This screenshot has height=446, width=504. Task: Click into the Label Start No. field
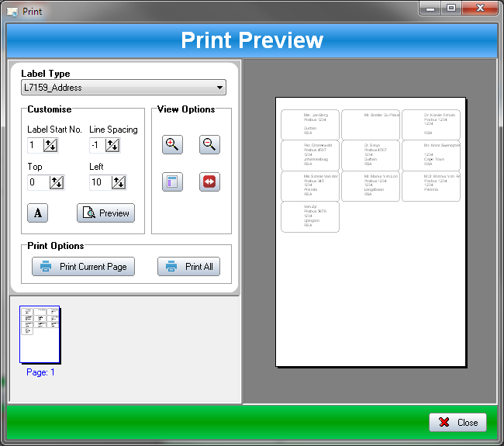click(x=35, y=145)
